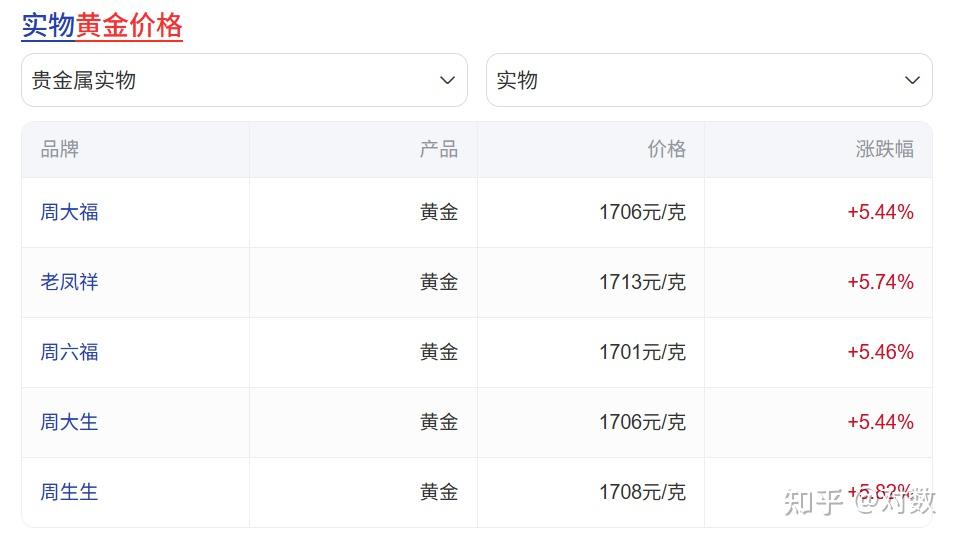Viewport: 961px width, 540px height.
Task: Click the +5.74% change value
Action: (x=880, y=282)
